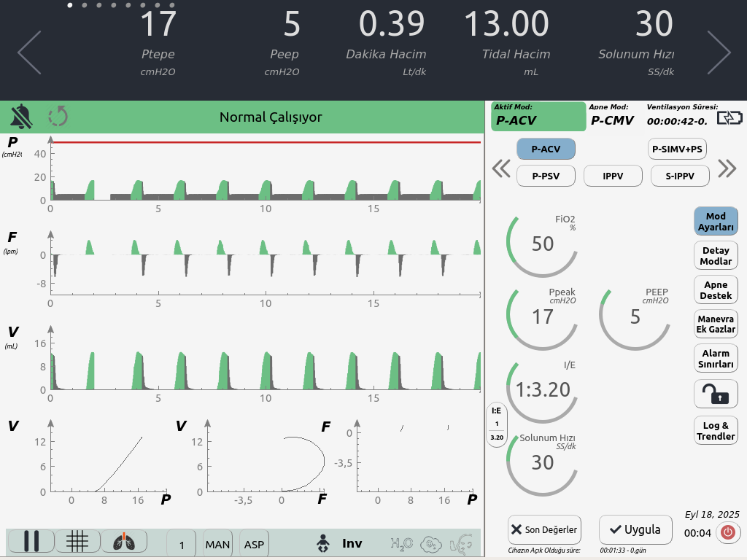Click the circular reset arrow icon
This screenshot has height=560, width=747.
point(58,117)
